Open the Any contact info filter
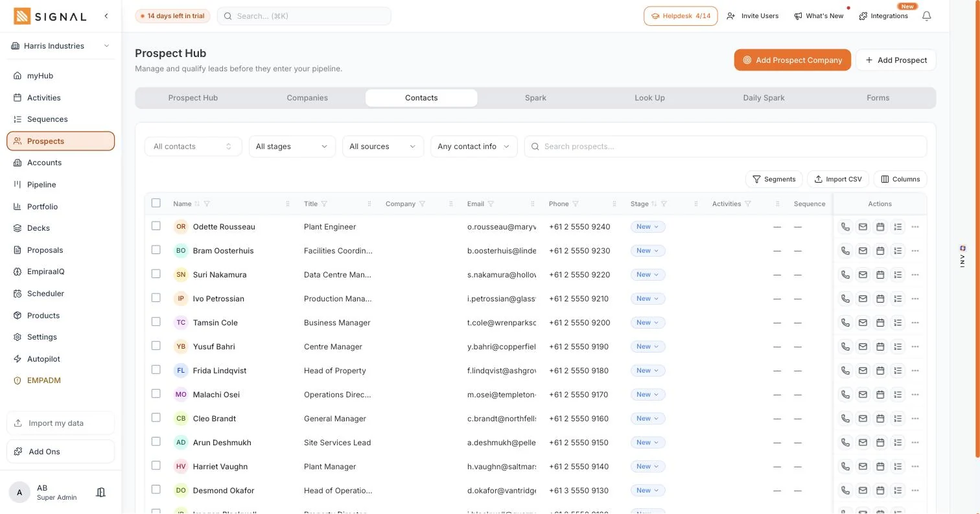Screen dimensions: 980x514 tap(474, 146)
